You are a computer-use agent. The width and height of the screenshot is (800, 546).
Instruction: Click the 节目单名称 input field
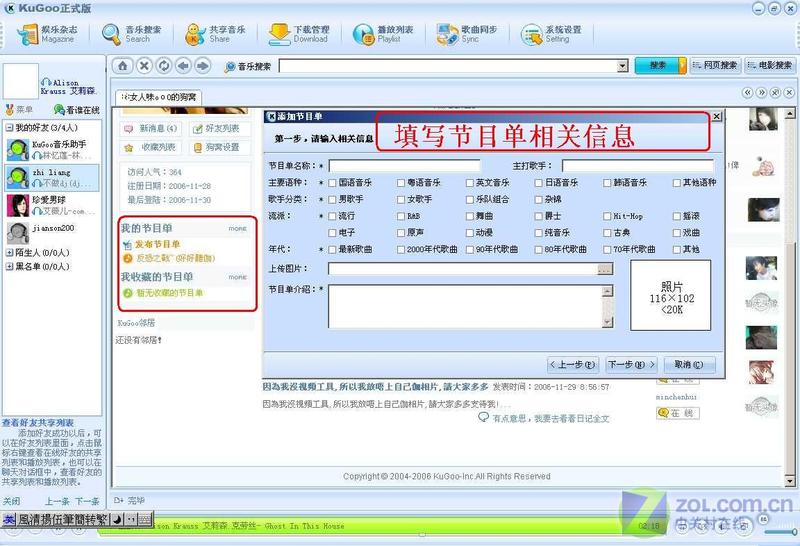pyautogui.click(x=404, y=166)
